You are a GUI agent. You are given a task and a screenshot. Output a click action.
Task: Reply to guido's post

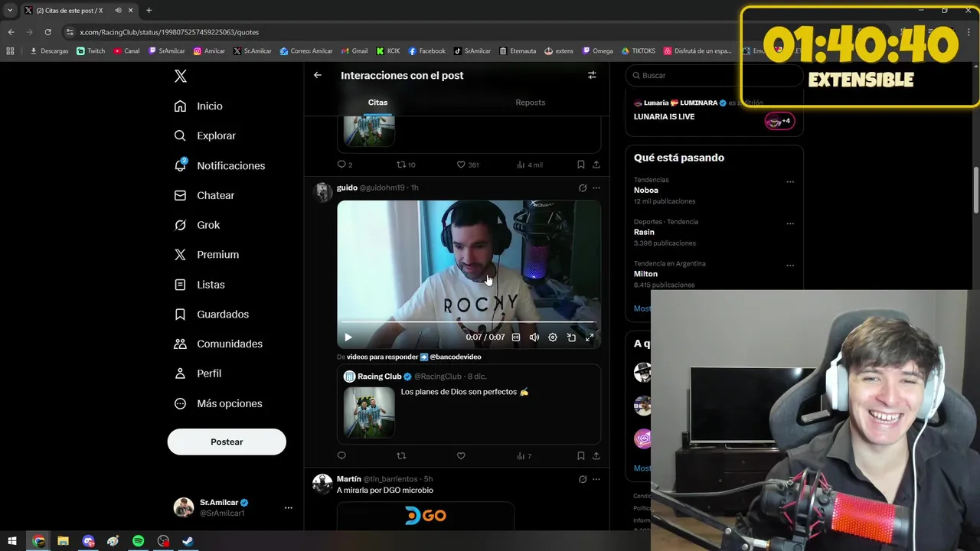(341, 456)
